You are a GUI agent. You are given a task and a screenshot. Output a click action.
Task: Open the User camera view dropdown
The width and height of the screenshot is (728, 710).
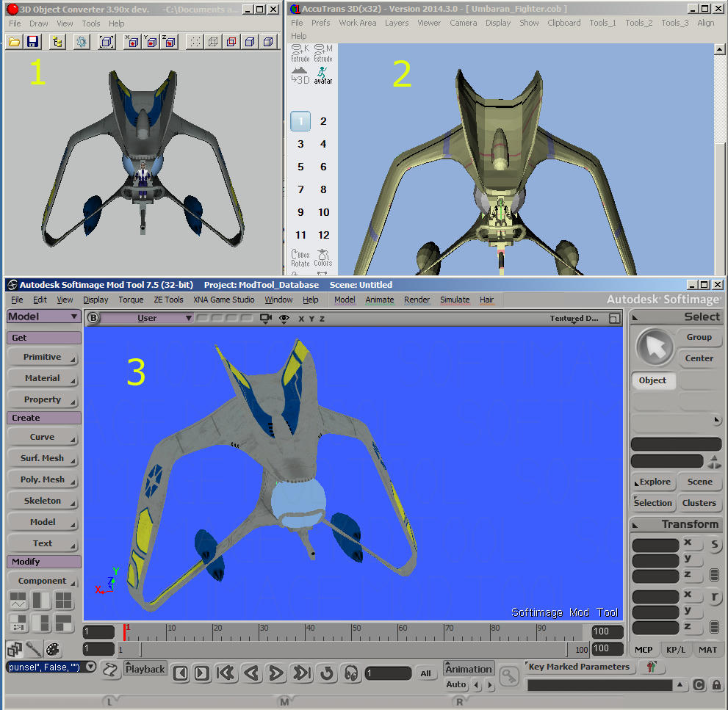pos(147,319)
